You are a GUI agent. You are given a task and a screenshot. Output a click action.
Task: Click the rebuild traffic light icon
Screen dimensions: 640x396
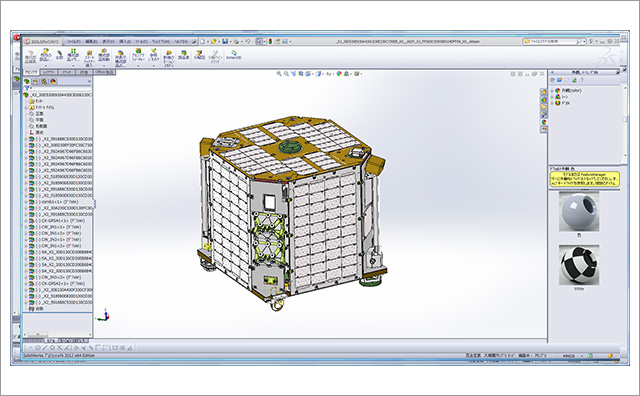pyautogui.click(x=270, y=41)
